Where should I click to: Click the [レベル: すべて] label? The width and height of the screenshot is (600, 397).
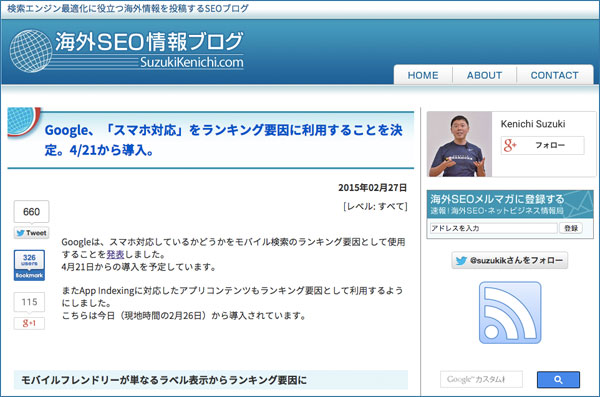[375, 206]
